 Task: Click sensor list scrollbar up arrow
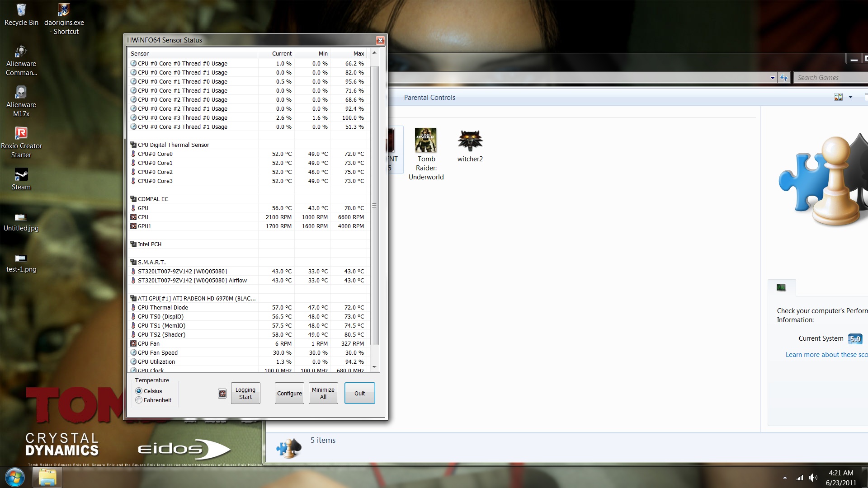tap(374, 53)
